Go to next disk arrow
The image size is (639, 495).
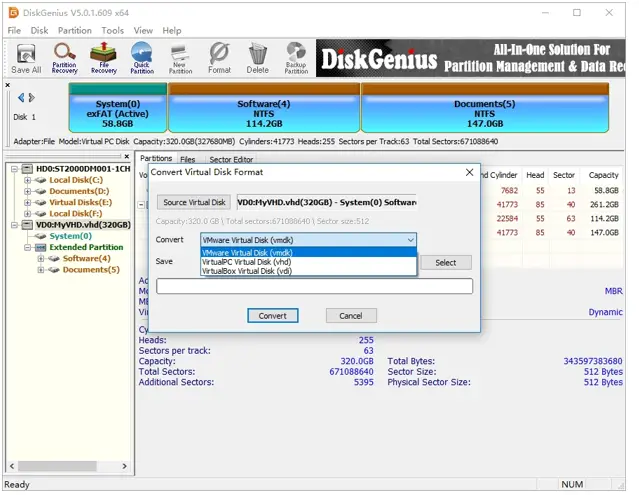[x=31, y=98]
